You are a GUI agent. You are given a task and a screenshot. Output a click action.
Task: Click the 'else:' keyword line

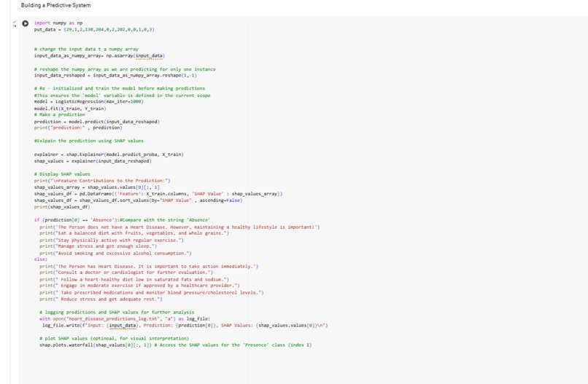coord(41,259)
